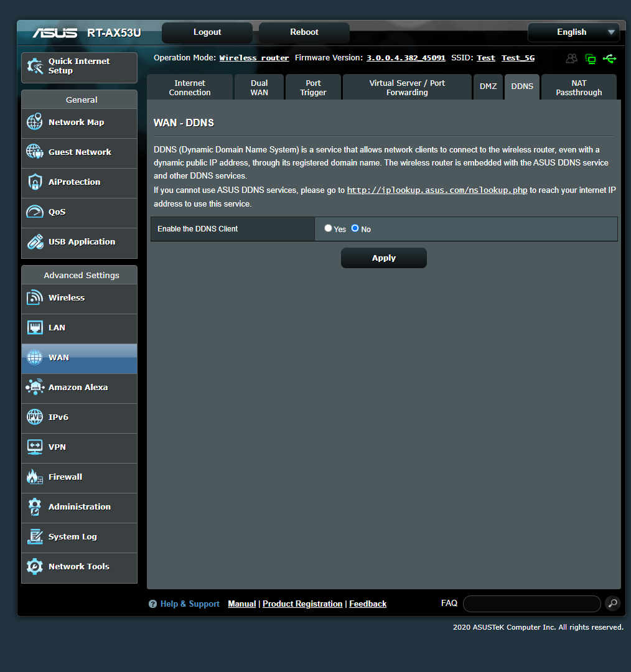Image resolution: width=631 pixels, height=672 pixels.
Task: Switch to the Dual WAN tab
Action: coord(259,88)
